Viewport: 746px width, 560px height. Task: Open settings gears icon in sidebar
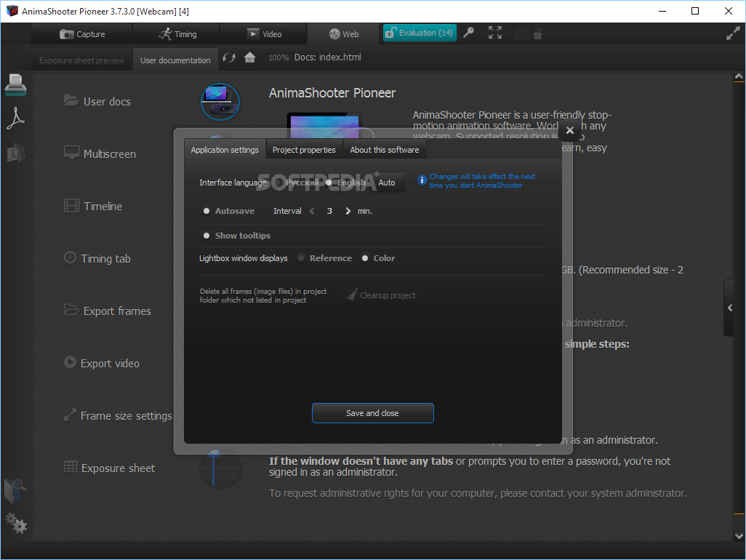pyautogui.click(x=16, y=523)
